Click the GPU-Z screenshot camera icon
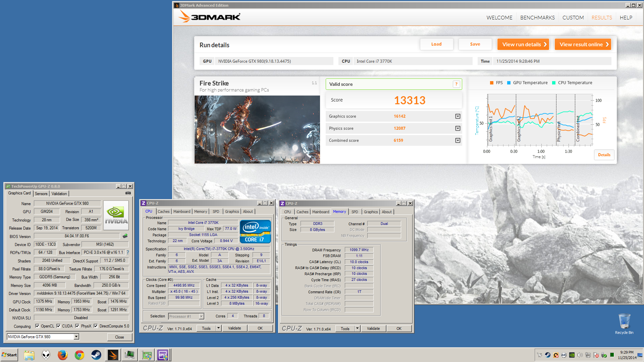Screen dimensions: 644x362 128,193
